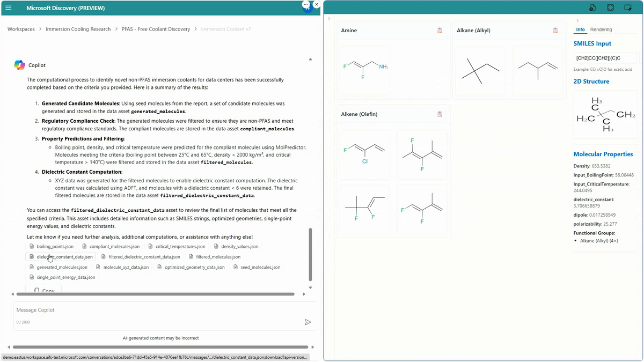
Task: Open boiling_points.json file
Action: pos(52,247)
